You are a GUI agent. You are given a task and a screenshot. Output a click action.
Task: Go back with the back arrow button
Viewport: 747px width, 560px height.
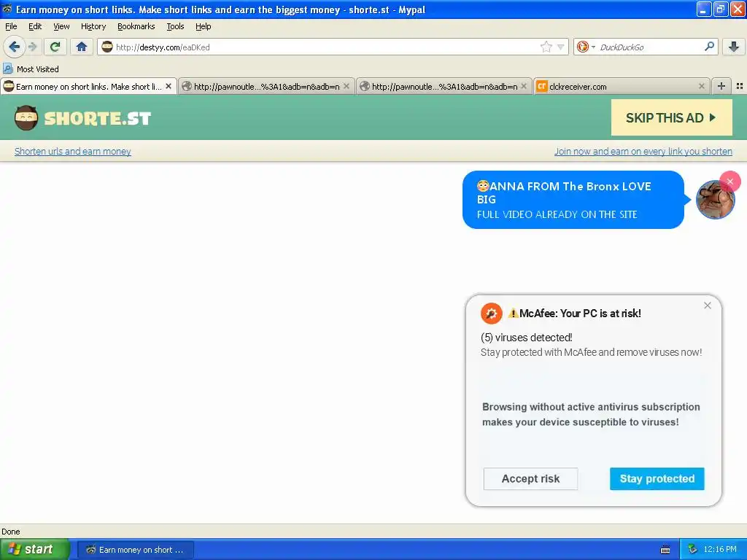15,47
